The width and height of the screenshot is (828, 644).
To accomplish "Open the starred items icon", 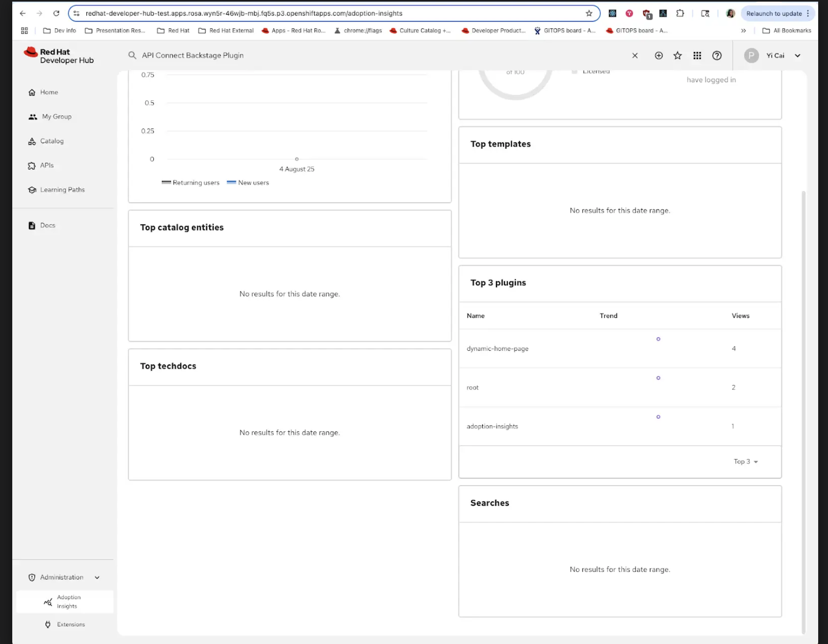I will (678, 56).
